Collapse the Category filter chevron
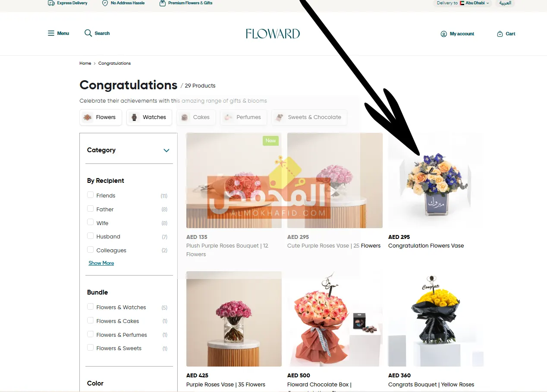Viewport: 547px width, 392px height. tap(167, 151)
